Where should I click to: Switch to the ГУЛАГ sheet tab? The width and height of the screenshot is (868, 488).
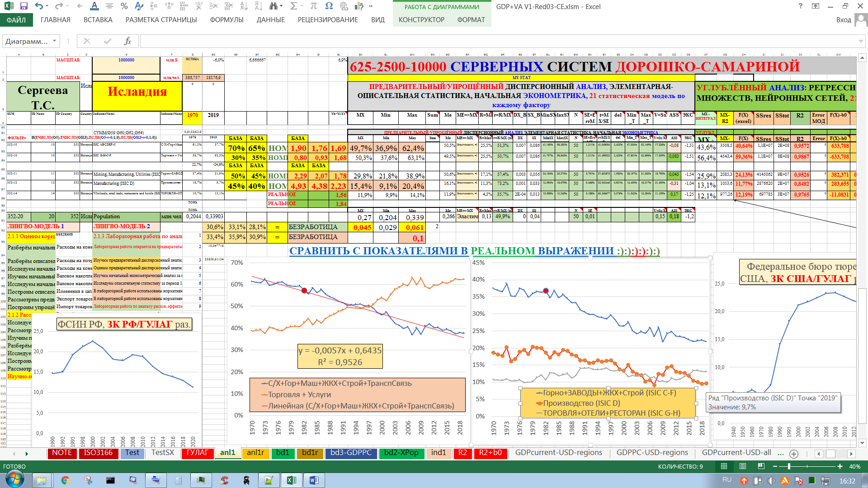point(197,453)
